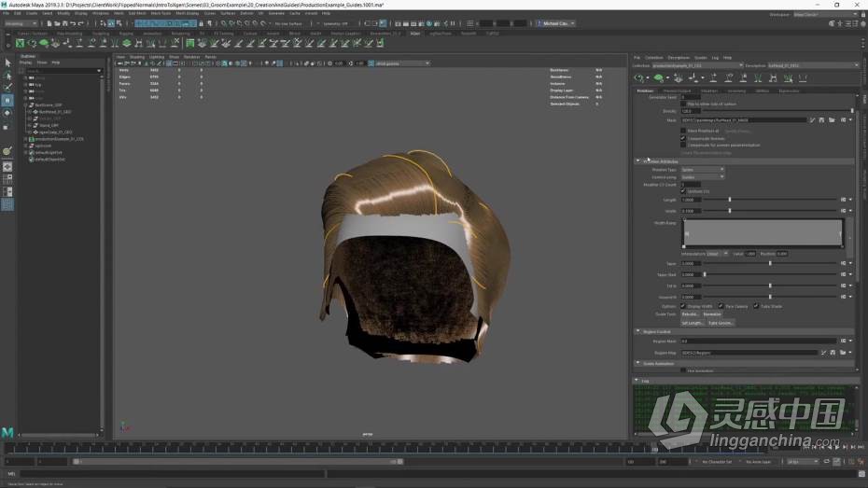The width and height of the screenshot is (868, 488).
Task: Choose the Paint Selection tool in toolbox
Action: click(x=7, y=88)
